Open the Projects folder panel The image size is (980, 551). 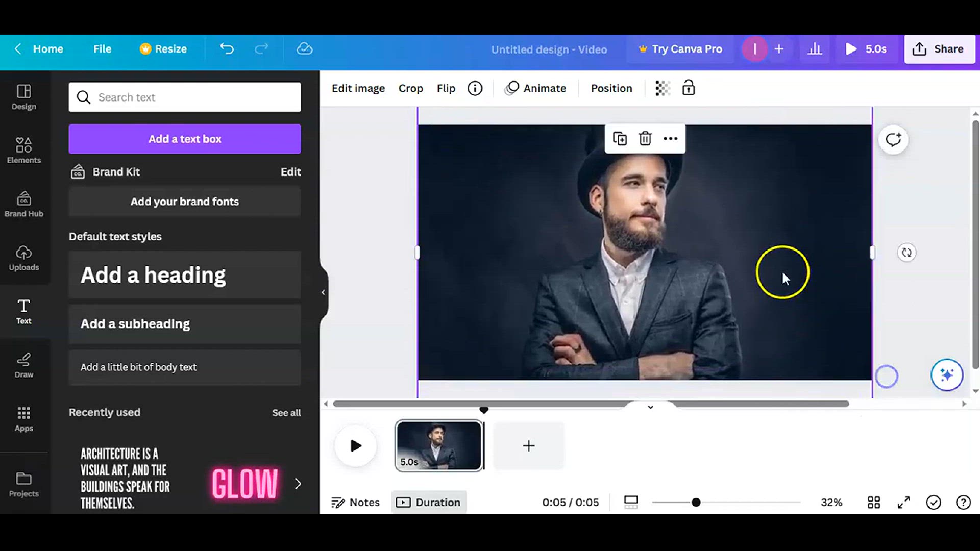point(24,484)
